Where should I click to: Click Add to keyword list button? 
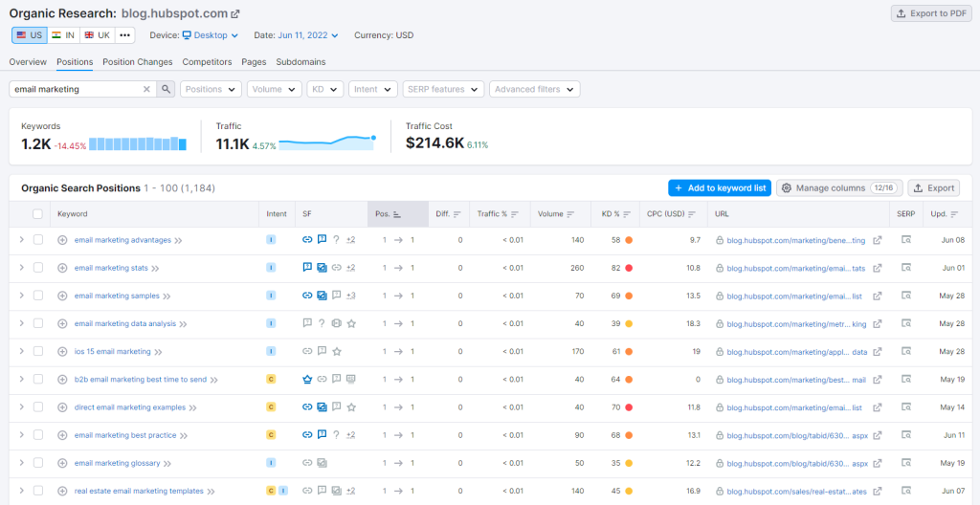pyautogui.click(x=720, y=188)
